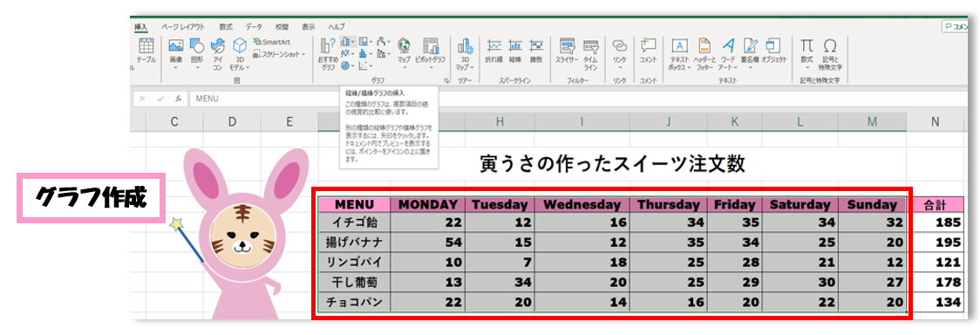Open the 3Dマップ tour button
This screenshot has height=335, width=980.
pos(465,55)
